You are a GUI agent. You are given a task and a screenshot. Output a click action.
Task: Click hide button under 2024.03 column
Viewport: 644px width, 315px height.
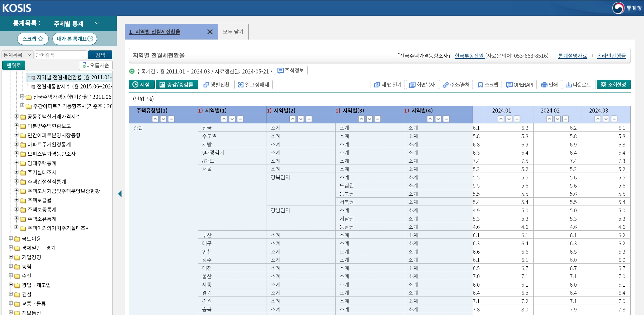pyautogui.click(x=614, y=119)
